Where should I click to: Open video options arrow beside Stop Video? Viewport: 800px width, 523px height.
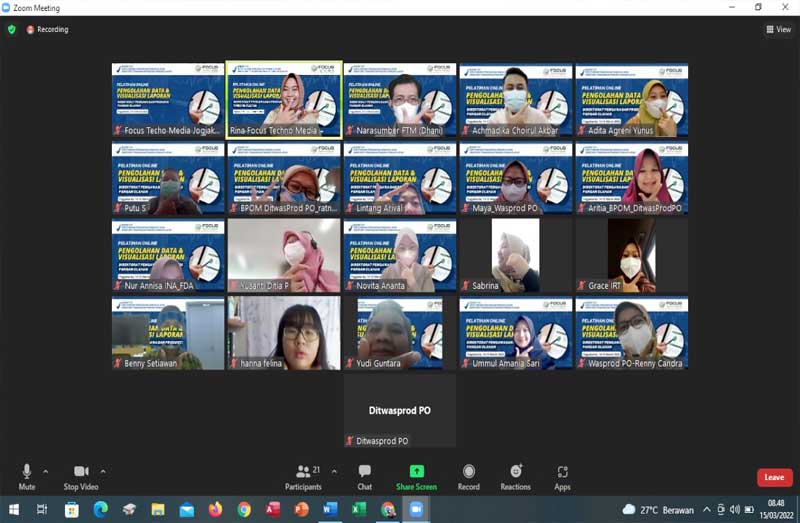pos(103,471)
